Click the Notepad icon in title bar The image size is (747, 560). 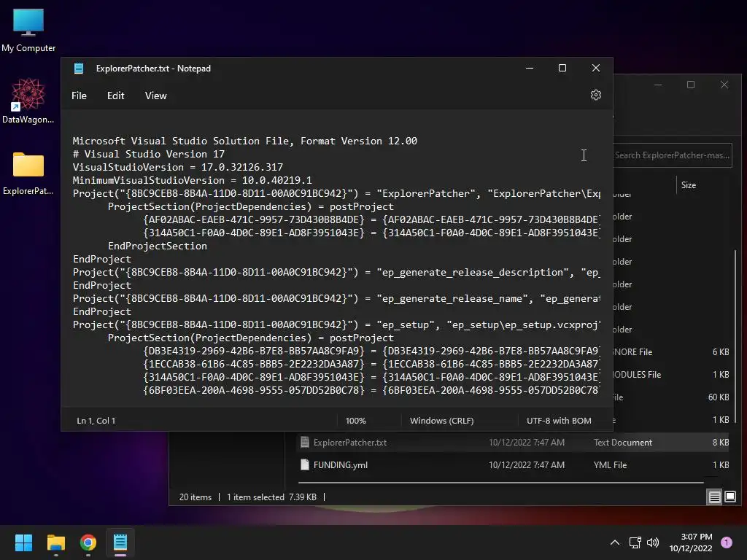[x=79, y=69]
